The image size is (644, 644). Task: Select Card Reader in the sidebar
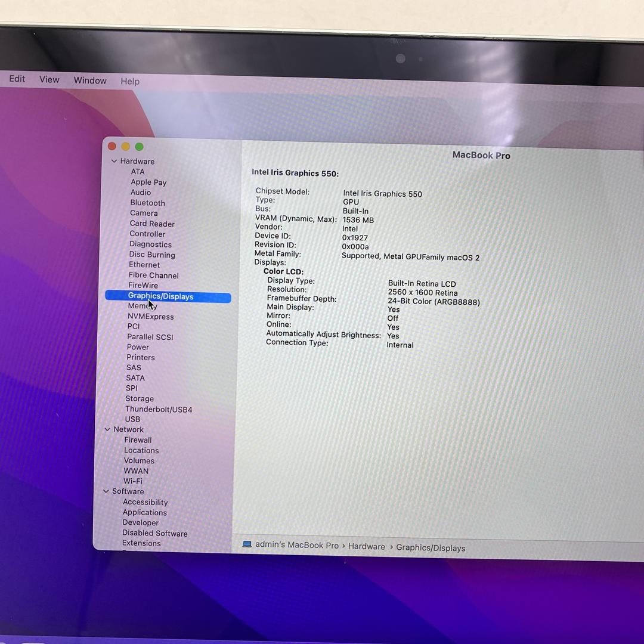pyautogui.click(x=152, y=224)
